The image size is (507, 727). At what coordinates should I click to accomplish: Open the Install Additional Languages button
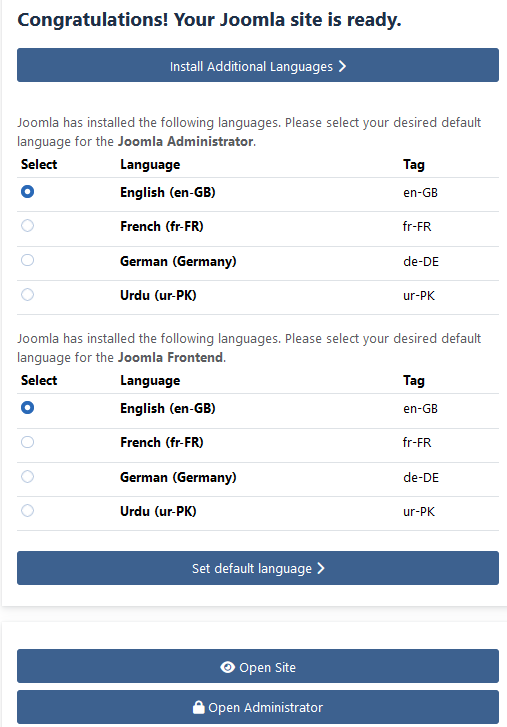tap(258, 65)
